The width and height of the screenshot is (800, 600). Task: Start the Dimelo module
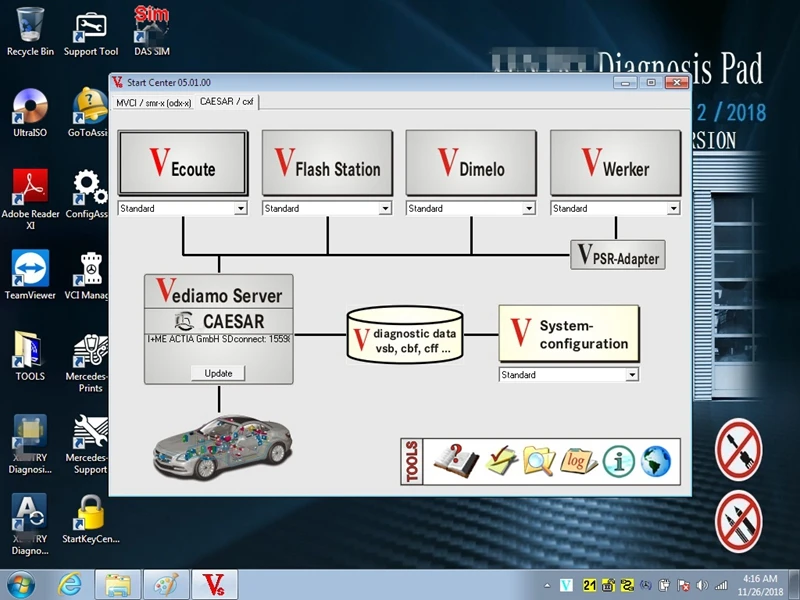point(471,163)
